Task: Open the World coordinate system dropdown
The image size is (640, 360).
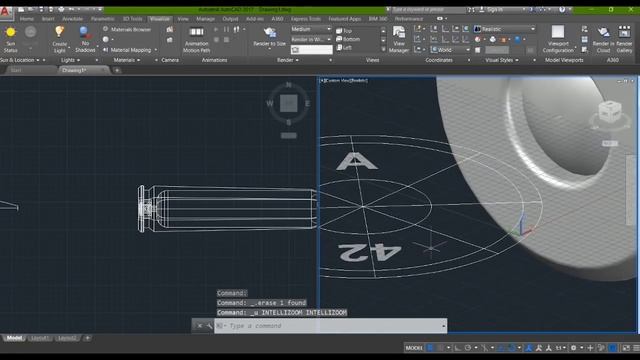Action: 451,50
